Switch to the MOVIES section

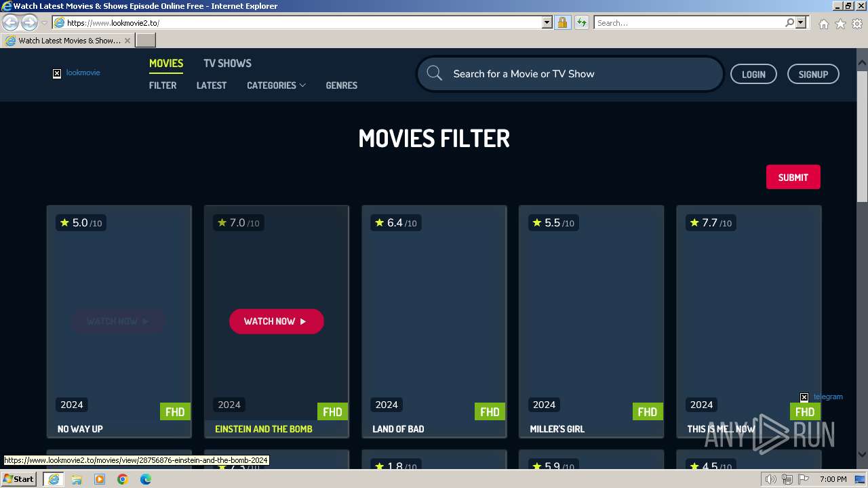[x=166, y=63]
